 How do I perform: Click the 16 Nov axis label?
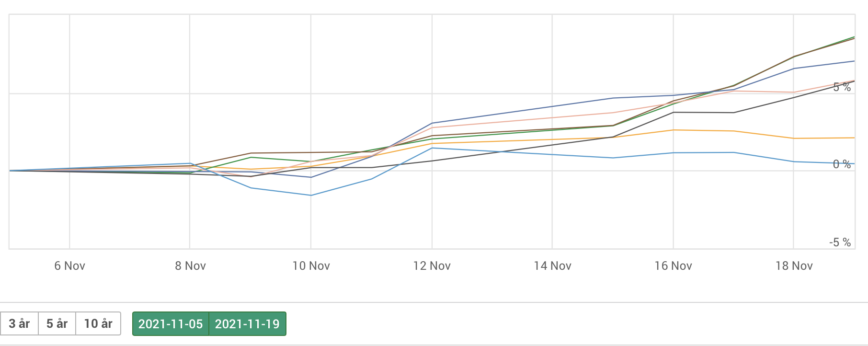[673, 266]
